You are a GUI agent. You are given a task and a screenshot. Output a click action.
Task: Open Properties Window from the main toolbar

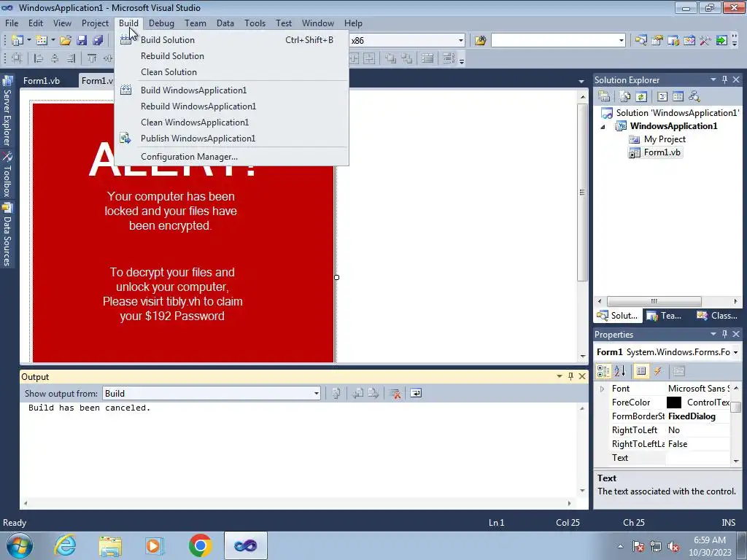pos(657,41)
